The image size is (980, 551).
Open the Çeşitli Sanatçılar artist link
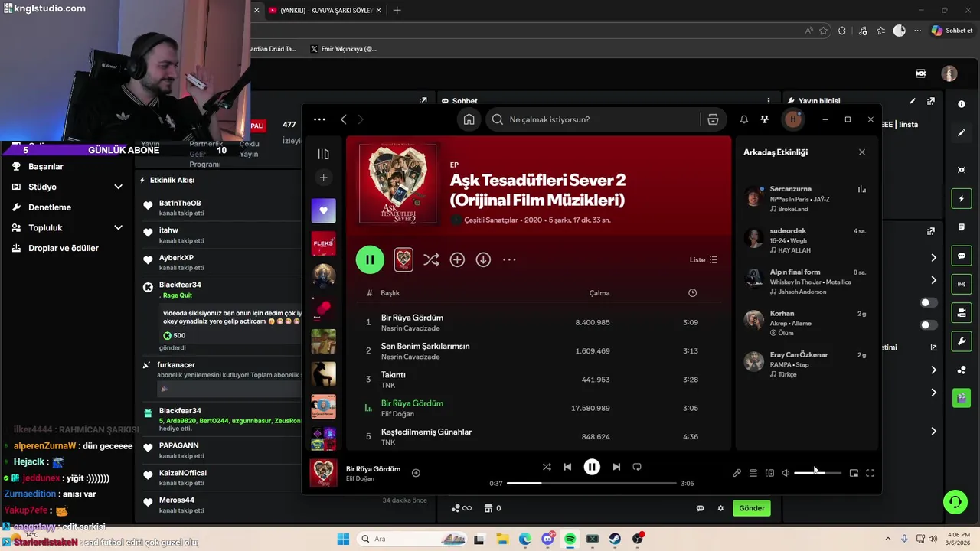point(492,220)
